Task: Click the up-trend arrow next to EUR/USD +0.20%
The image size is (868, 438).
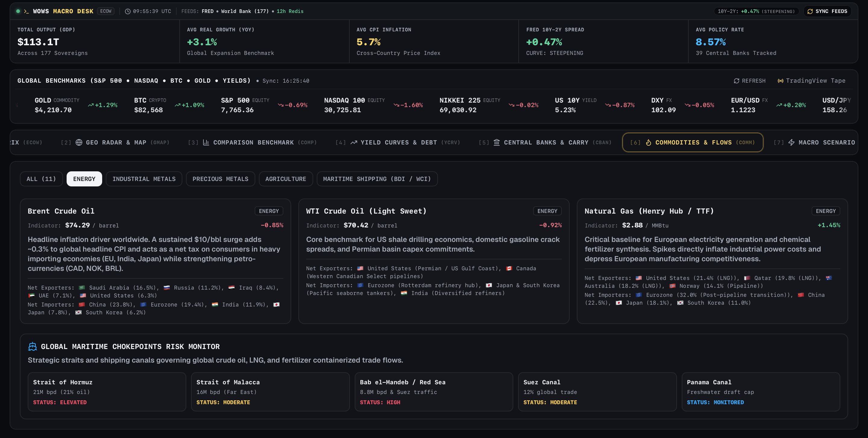Action: (x=779, y=105)
